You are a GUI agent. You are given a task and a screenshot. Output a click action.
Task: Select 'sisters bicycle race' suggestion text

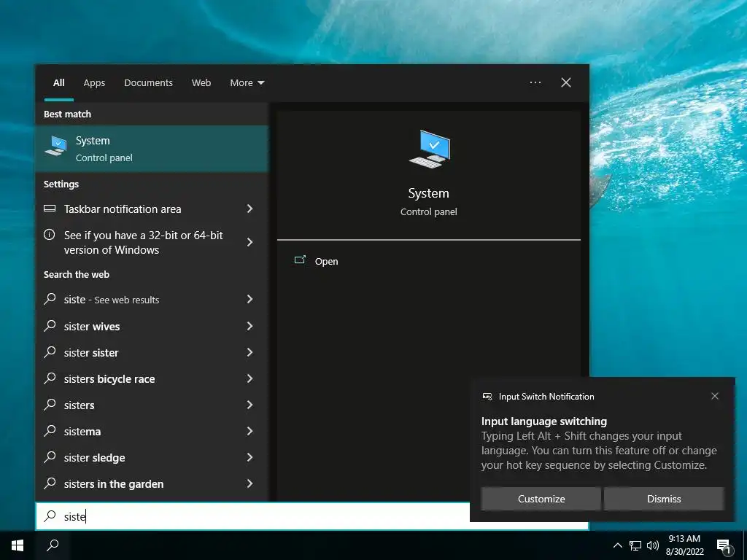point(109,379)
